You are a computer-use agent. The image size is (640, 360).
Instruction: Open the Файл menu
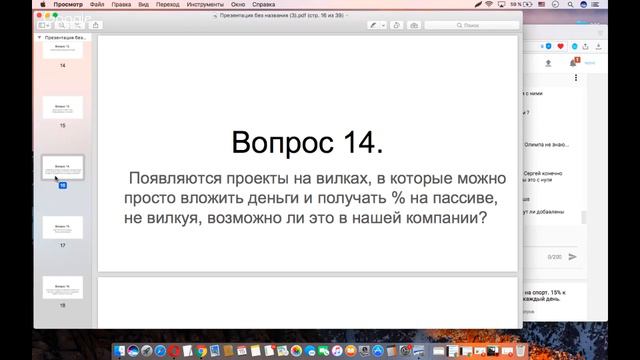pyautogui.click(x=97, y=4)
